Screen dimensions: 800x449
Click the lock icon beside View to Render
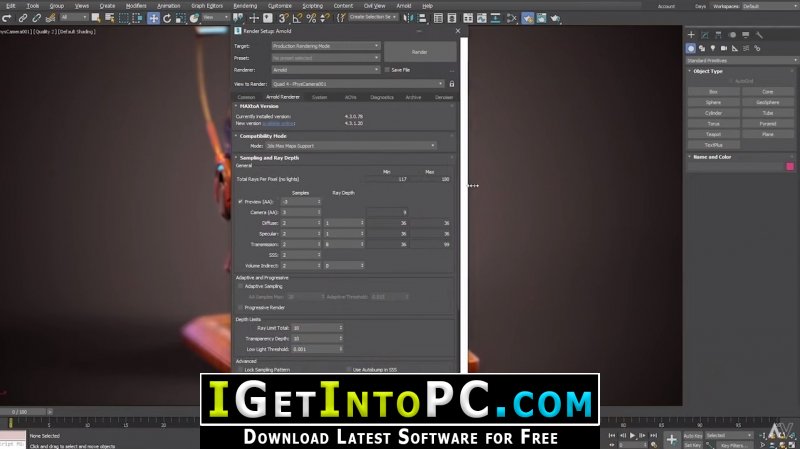click(x=452, y=84)
